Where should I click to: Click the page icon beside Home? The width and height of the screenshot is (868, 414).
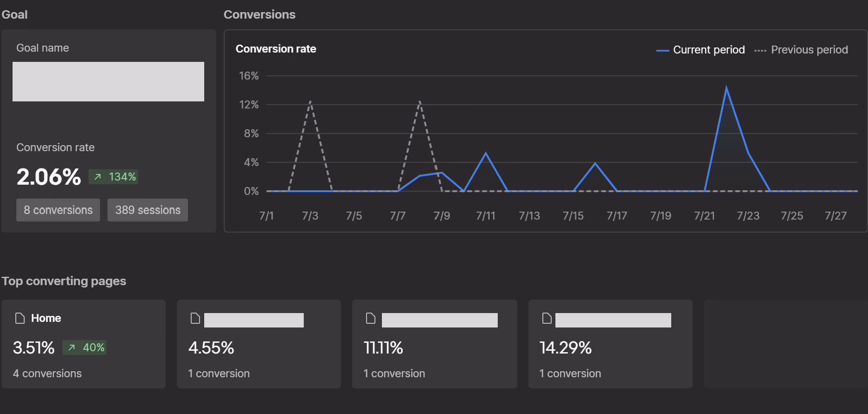coord(20,318)
